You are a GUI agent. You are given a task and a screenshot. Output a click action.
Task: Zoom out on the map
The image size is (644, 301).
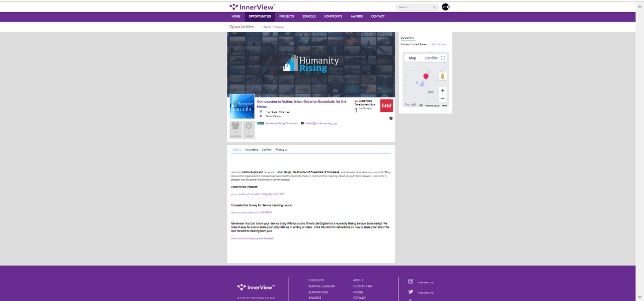click(442, 99)
